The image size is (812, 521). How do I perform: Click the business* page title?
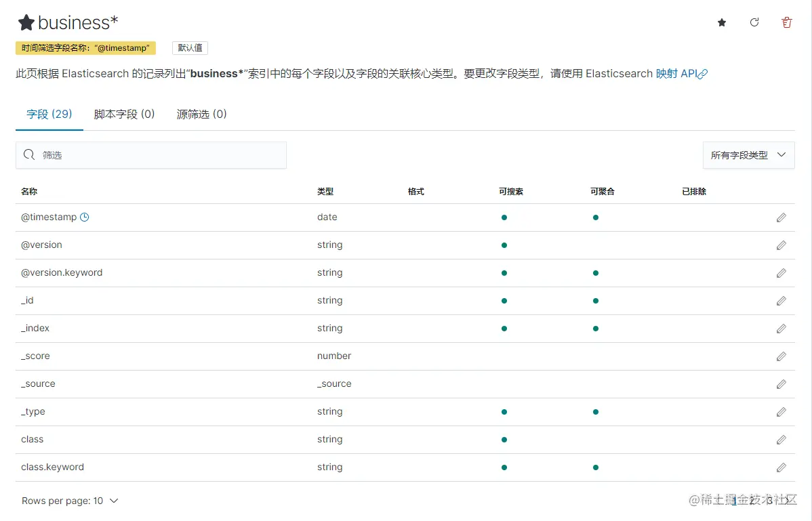pos(78,22)
